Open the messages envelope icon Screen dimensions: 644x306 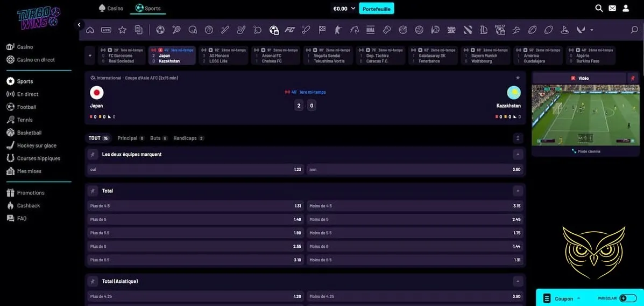pos(612,8)
